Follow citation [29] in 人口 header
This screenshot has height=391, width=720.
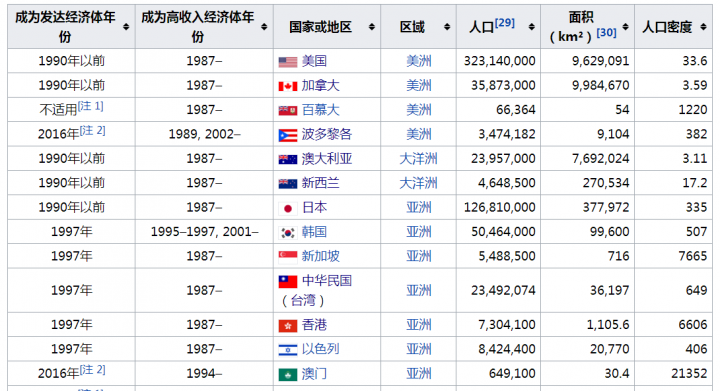click(x=505, y=23)
